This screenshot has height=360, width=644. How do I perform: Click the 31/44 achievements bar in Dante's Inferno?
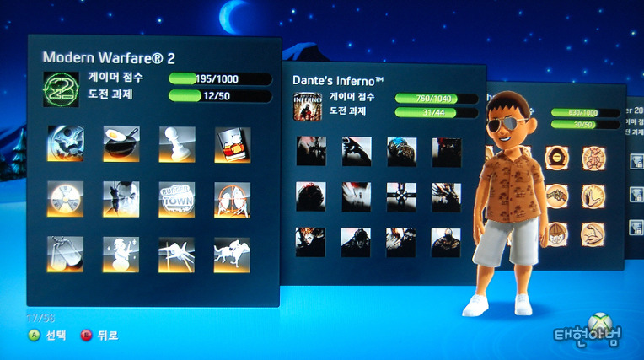[x=436, y=112]
